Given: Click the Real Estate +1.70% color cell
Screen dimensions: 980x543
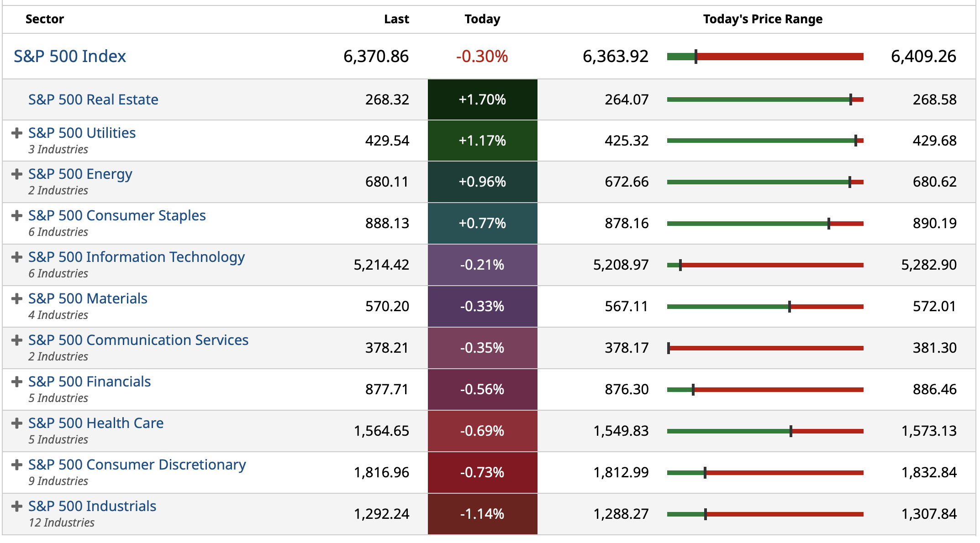Looking at the screenshot, I should (x=482, y=99).
